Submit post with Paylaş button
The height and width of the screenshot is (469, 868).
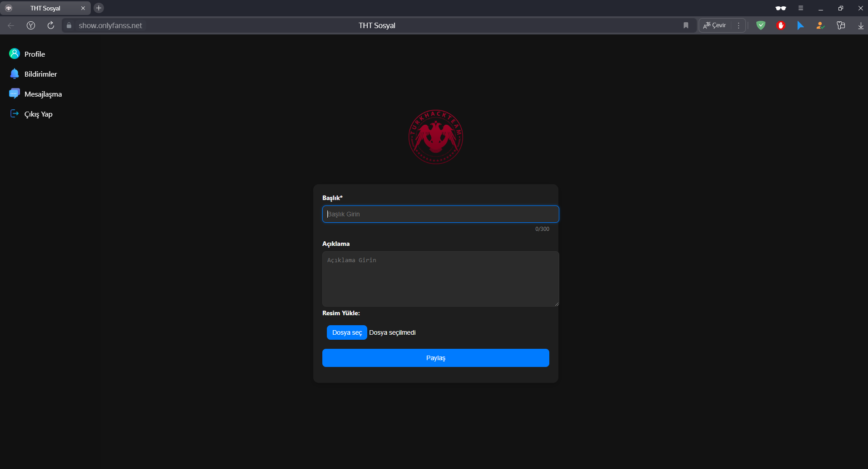point(436,358)
